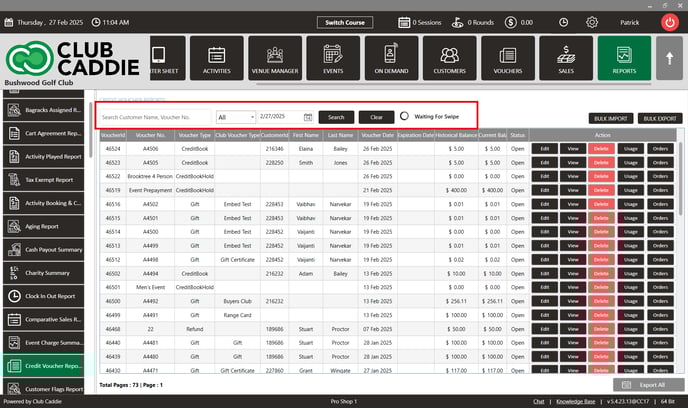Open the Venue Manager module

coord(275,58)
